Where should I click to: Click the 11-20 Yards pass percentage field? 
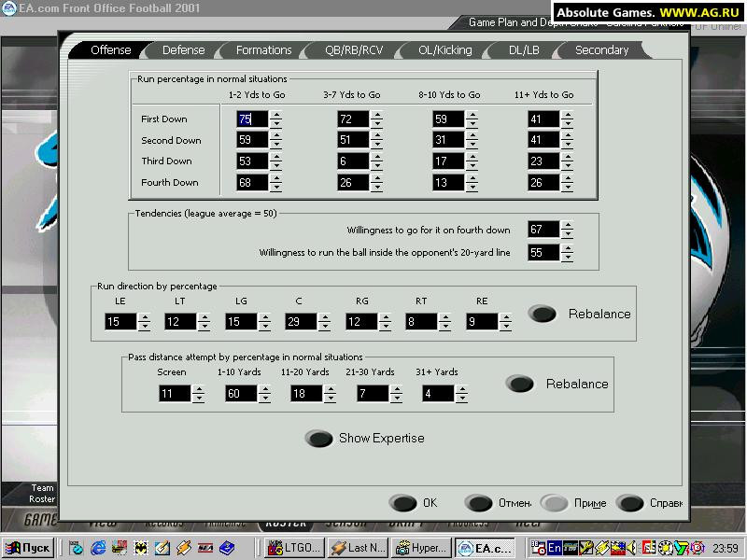pos(306,393)
